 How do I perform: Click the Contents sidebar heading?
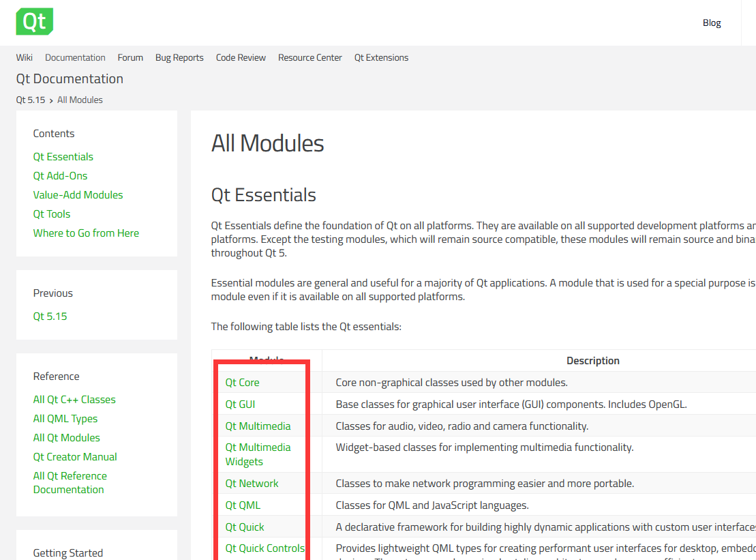pyautogui.click(x=54, y=134)
